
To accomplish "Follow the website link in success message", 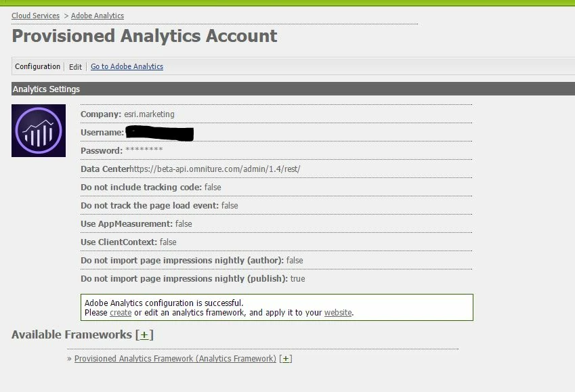I will (338, 313).
